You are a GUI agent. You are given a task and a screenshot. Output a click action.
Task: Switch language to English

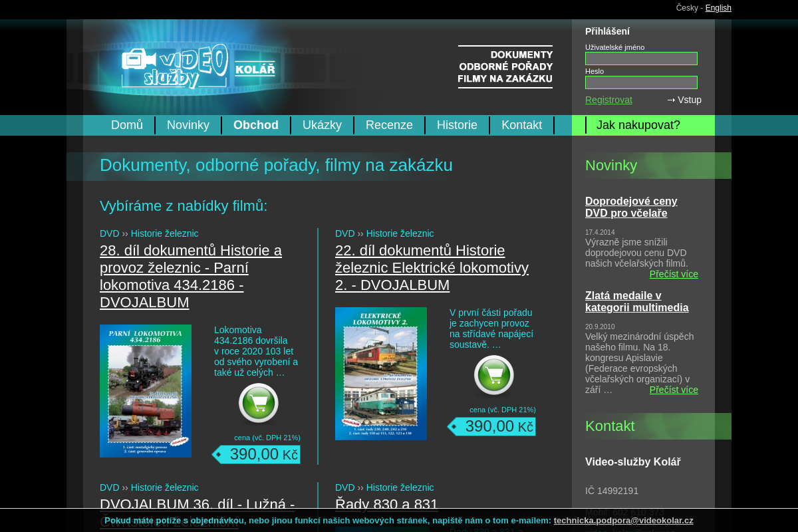coord(718,8)
